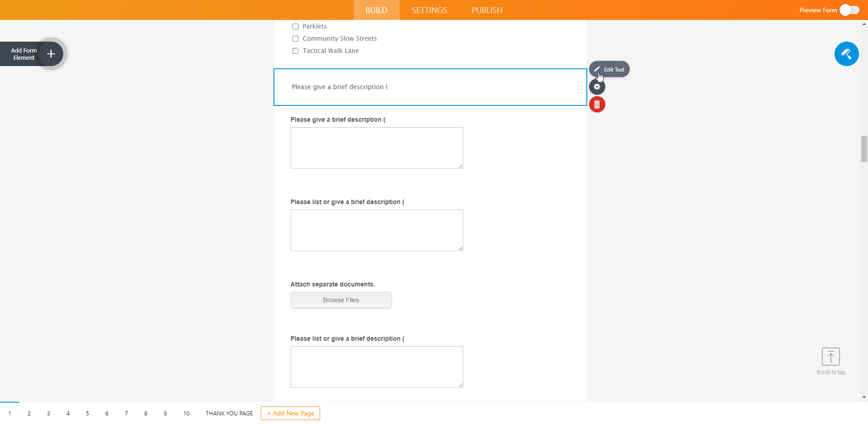Open the Form Designer paint roller icon
Screen dimensions: 868x424
pos(846,54)
